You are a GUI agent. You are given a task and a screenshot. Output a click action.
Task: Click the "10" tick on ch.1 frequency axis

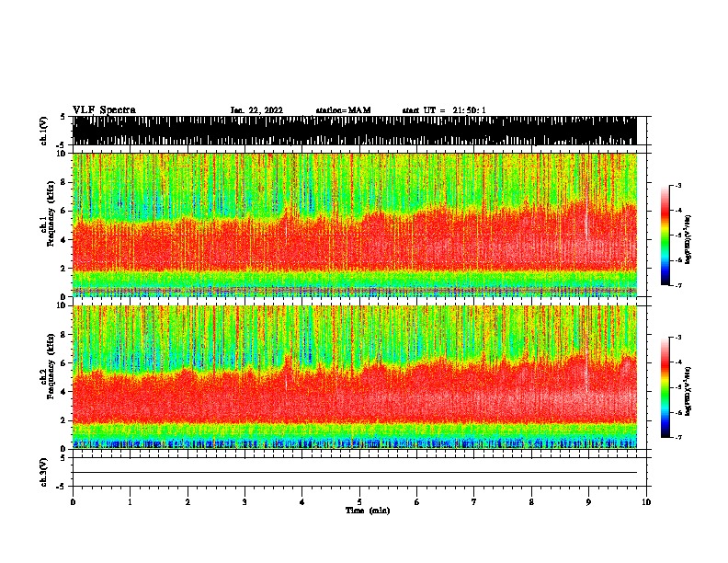click(63, 154)
